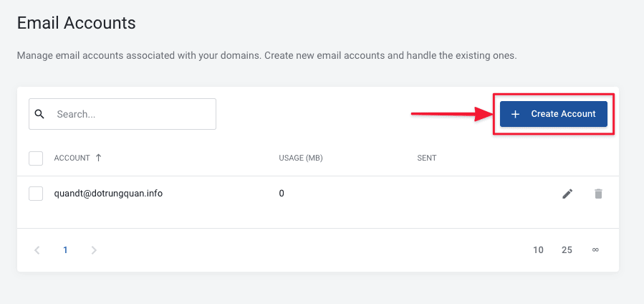Sort by the SENT column header
Viewport: 644px width, 304px height.
click(426, 158)
